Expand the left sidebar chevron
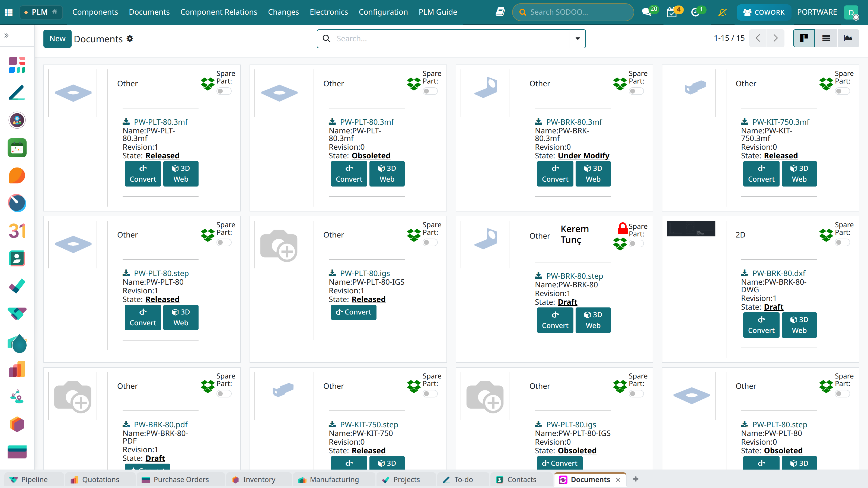Screen dimensions: 868x488 point(7,35)
